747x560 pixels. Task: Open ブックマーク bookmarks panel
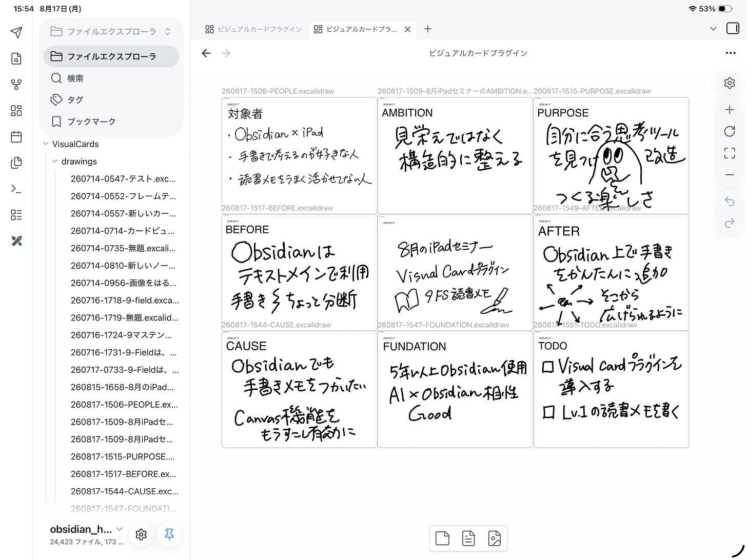tap(111, 122)
